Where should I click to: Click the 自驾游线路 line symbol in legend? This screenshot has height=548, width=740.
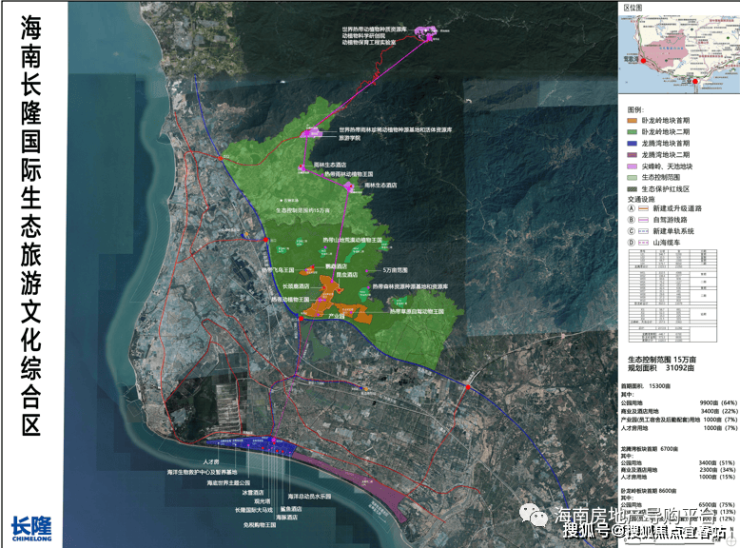pyautogui.click(x=644, y=219)
